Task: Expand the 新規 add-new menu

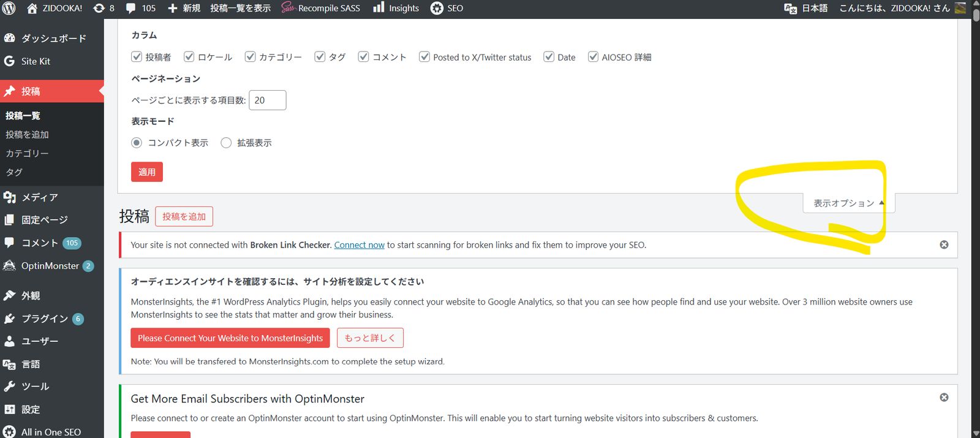Action: (184, 8)
